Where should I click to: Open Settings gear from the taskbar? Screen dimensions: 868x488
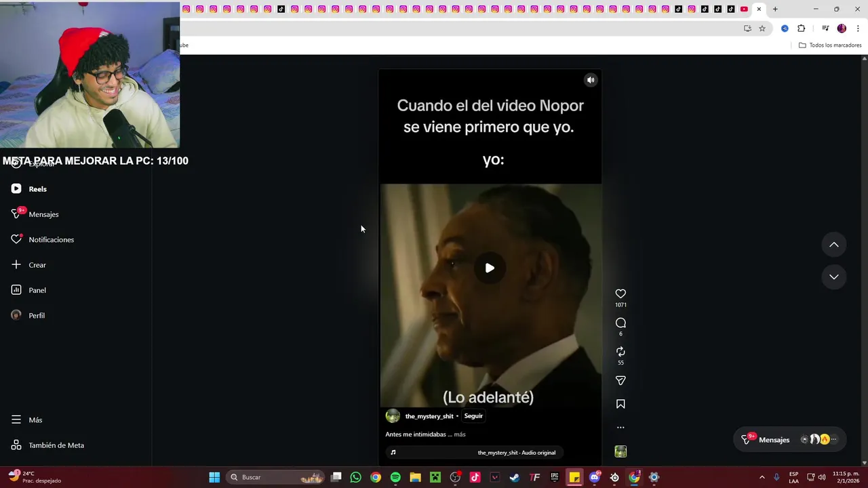654,477
